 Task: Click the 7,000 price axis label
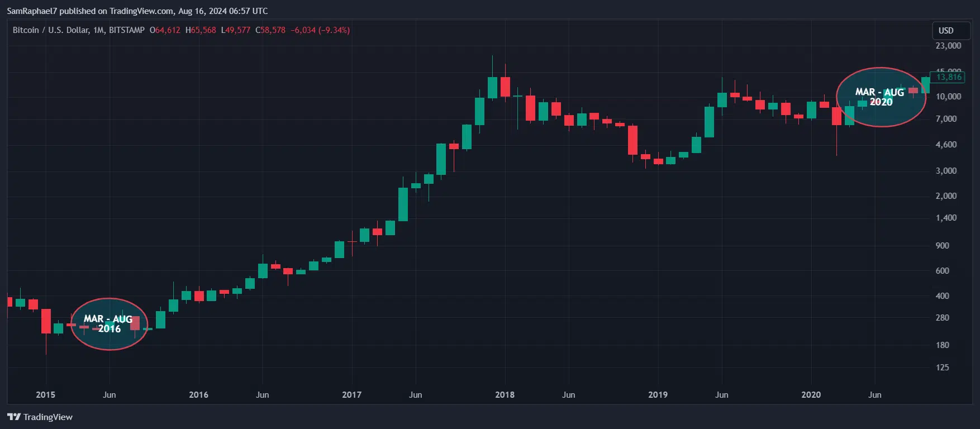pyautogui.click(x=946, y=119)
